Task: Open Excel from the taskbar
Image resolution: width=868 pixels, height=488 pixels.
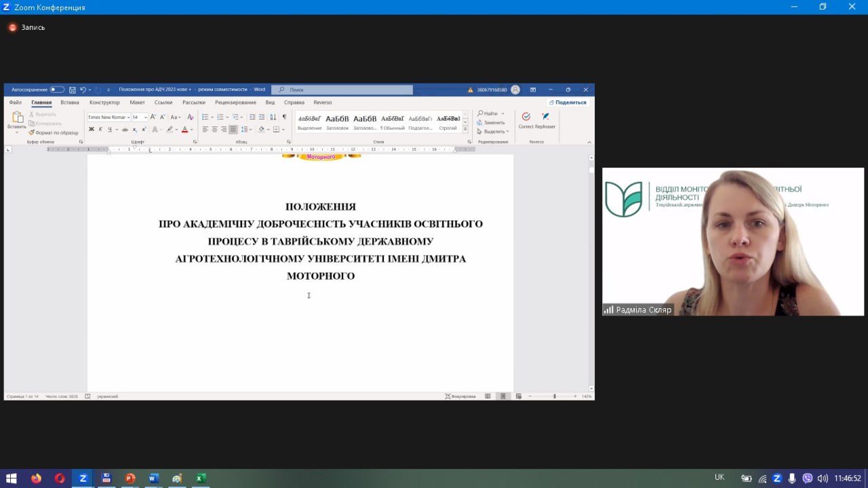Action: (x=201, y=478)
